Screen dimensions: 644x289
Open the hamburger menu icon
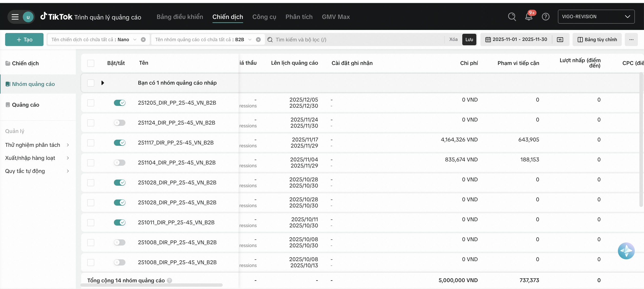(15, 17)
